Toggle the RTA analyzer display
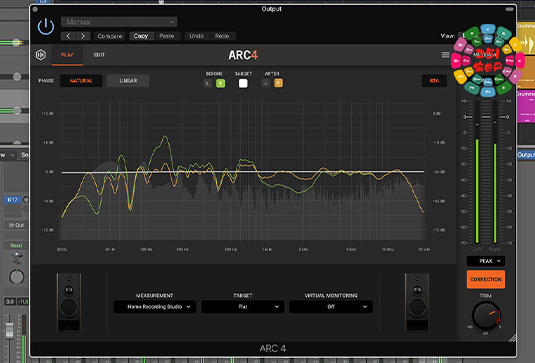Image resolution: width=535 pixels, height=363 pixels. 434,81
